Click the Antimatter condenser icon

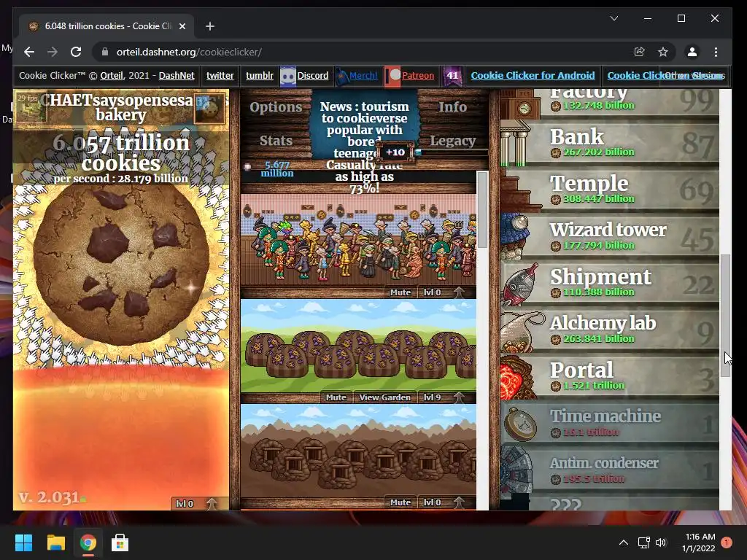(x=516, y=470)
